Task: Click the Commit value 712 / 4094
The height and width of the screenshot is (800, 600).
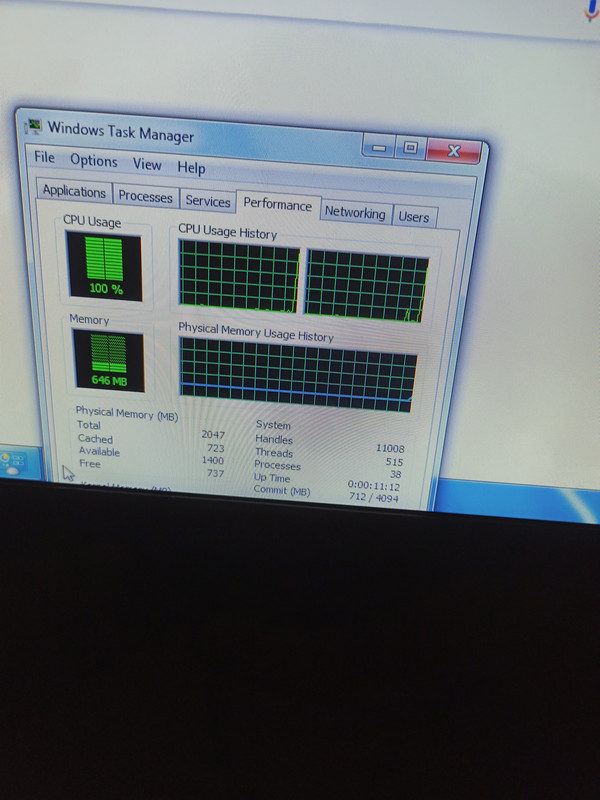Action: [x=373, y=497]
